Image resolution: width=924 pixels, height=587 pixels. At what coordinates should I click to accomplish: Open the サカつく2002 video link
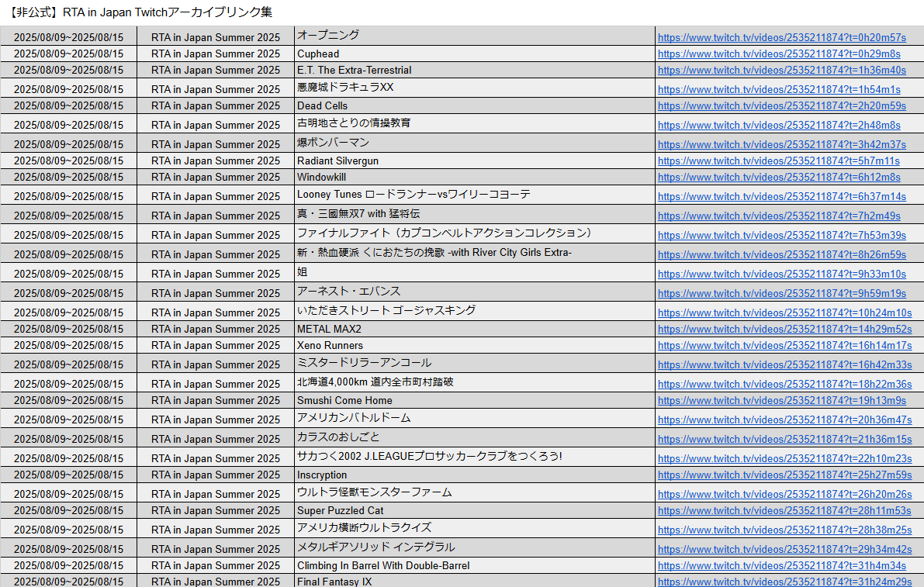pos(784,459)
